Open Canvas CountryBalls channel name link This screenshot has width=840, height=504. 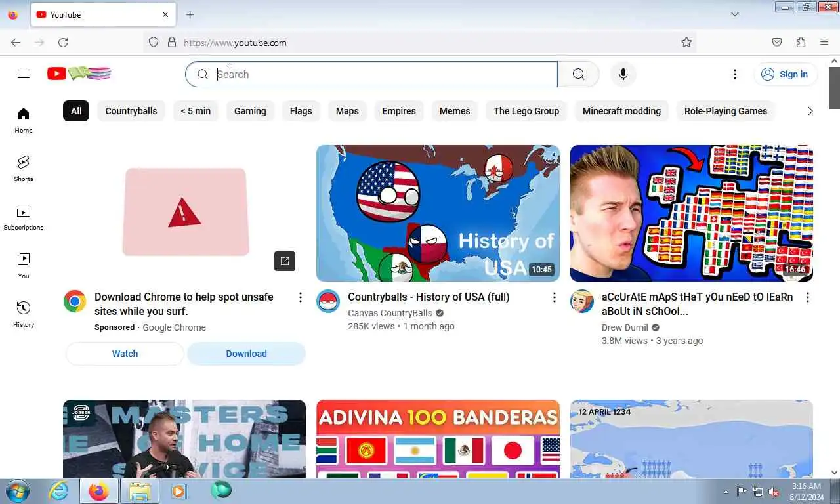coord(390,313)
